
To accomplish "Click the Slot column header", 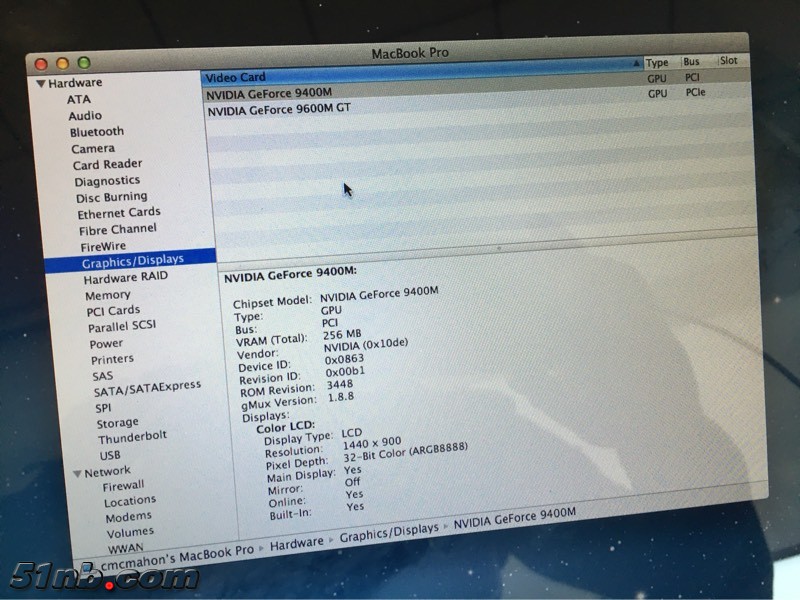I will [729, 60].
